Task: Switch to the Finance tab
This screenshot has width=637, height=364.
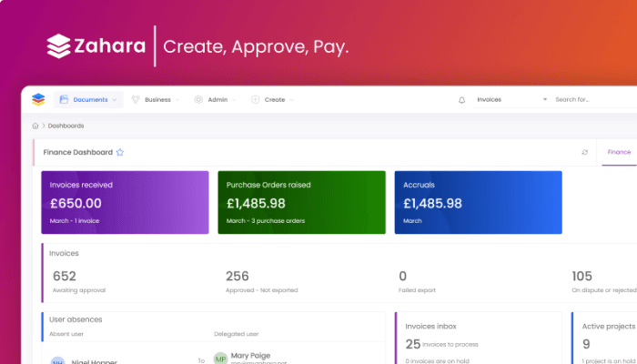Action: [619, 152]
